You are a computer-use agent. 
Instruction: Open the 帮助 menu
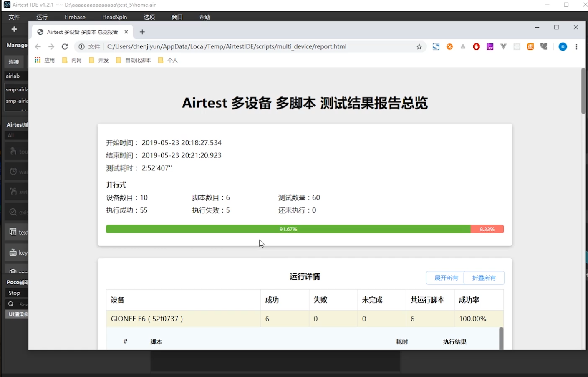[x=205, y=17]
